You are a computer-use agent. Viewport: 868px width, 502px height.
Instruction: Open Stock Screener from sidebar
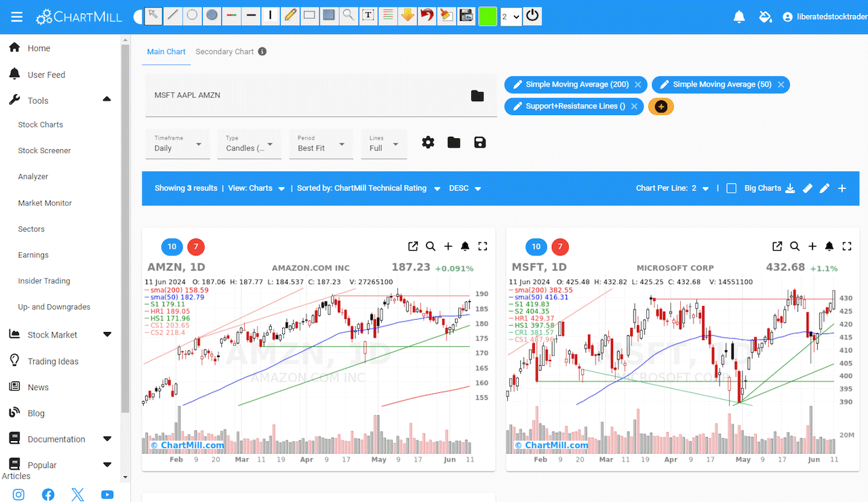click(44, 150)
